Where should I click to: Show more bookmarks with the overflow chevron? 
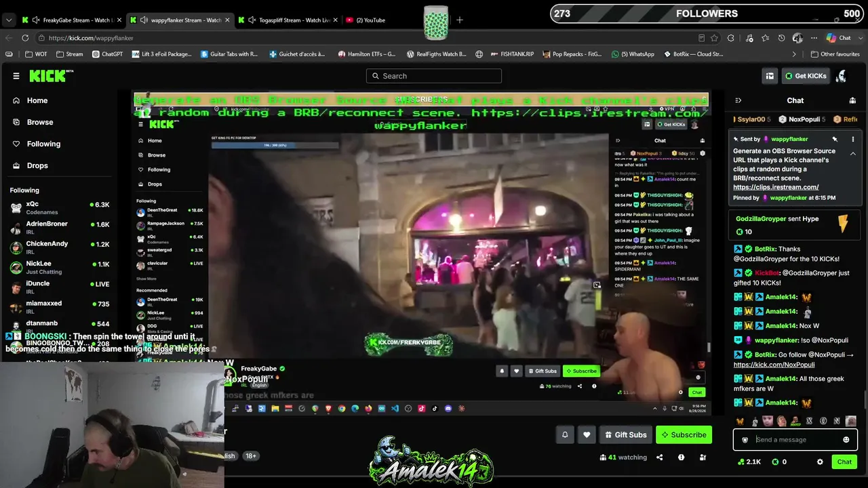pos(794,54)
